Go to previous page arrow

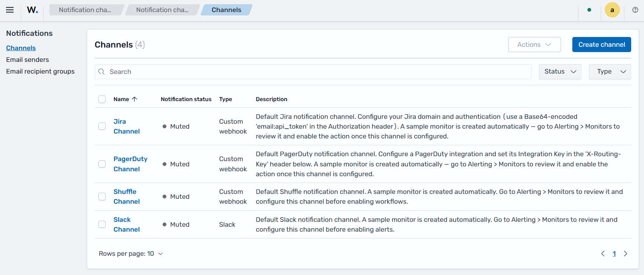coord(603,253)
